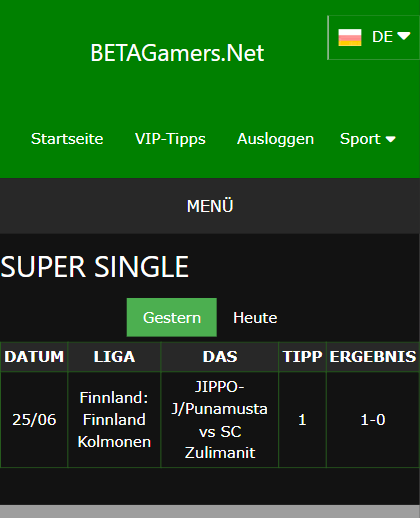The width and height of the screenshot is (420, 518).
Task: Open the DE language dropdown arrow
Action: click(404, 36)
